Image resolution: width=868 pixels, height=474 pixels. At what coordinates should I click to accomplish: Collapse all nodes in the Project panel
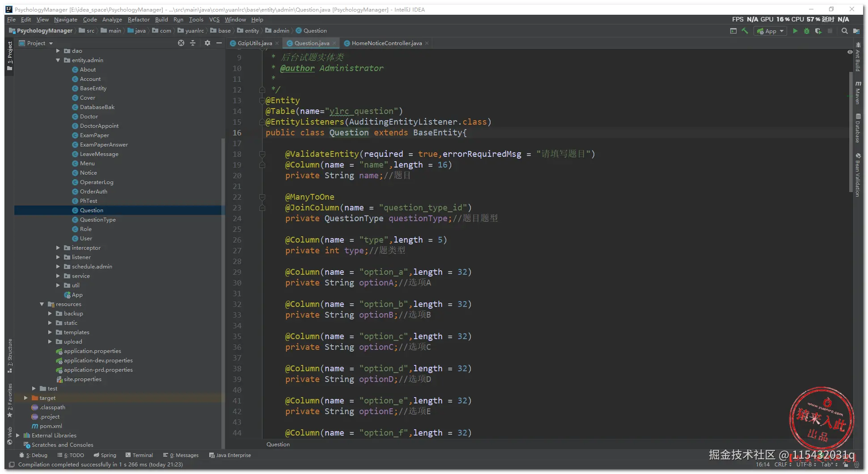point(193,43)
